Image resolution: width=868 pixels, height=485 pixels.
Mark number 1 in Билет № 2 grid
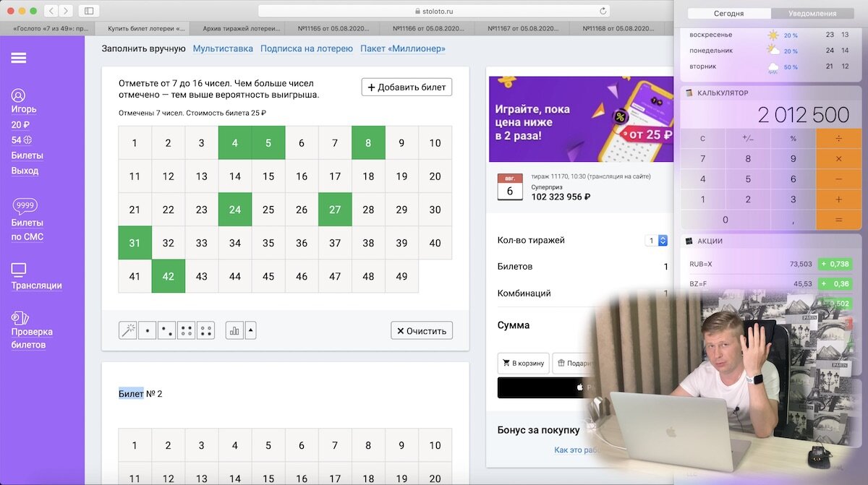coord(135,445)
